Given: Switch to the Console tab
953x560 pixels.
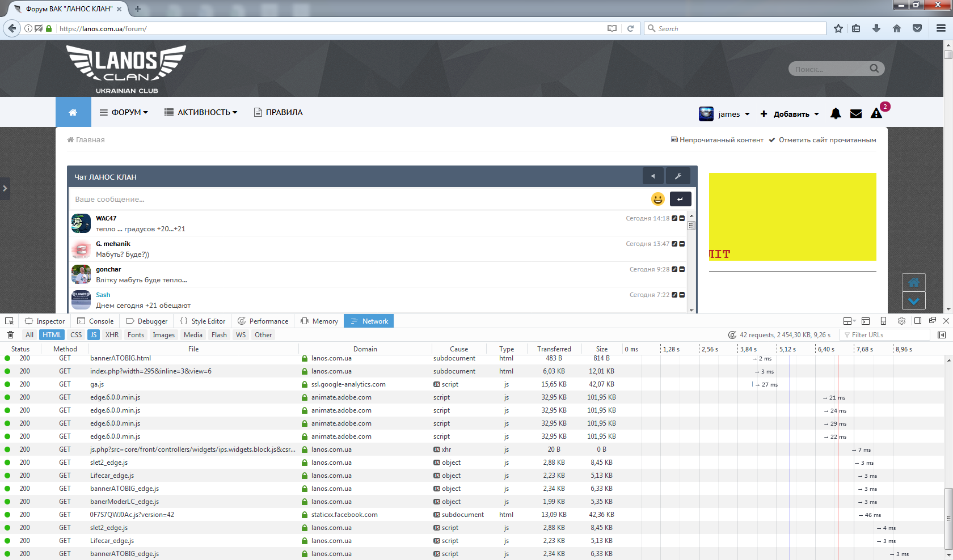Looking at the screenshot, I should [x=95, y=321].
